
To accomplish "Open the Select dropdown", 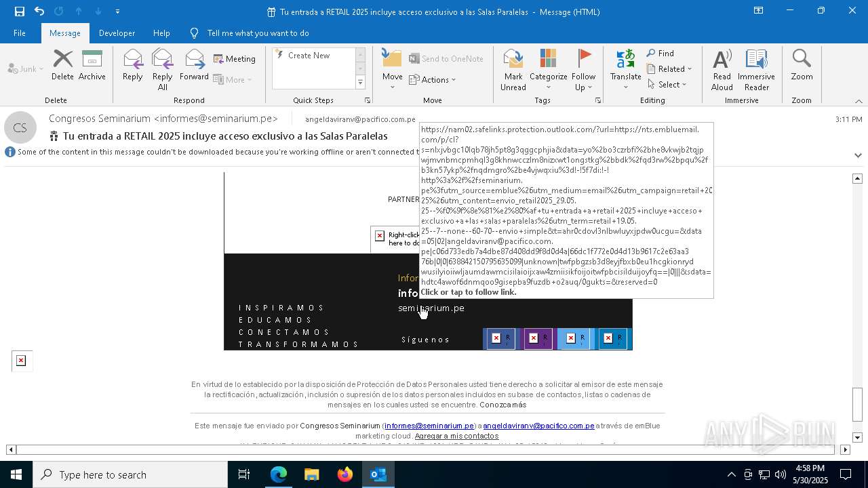I will [x=667, y=85].
